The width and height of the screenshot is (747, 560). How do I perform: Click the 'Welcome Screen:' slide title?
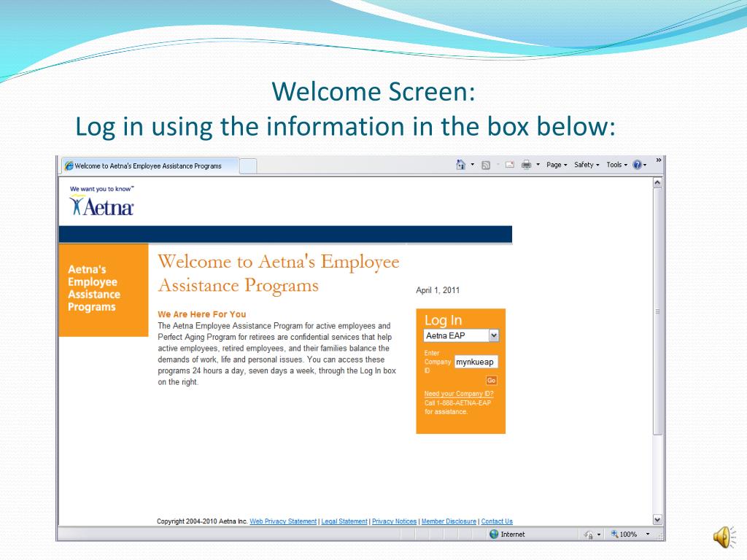click(373, 91)
